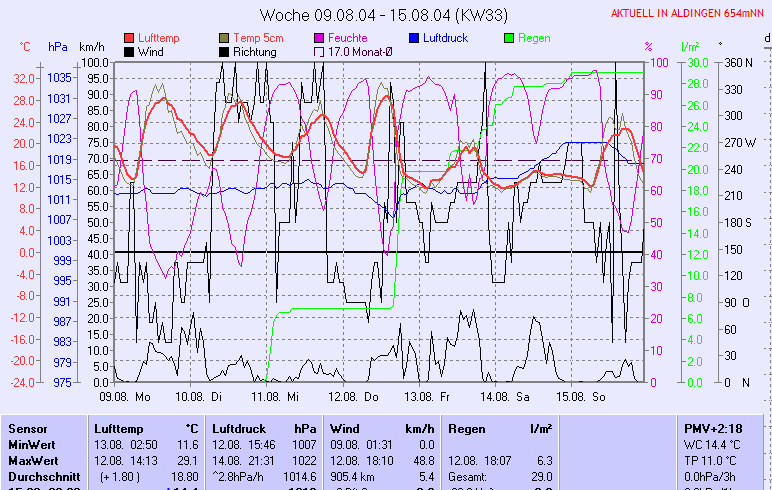Click the AKTUELL IN ALDINGEN 654mNN text
The width and height of the screenshot is (772, 490).
coord(688,13)
